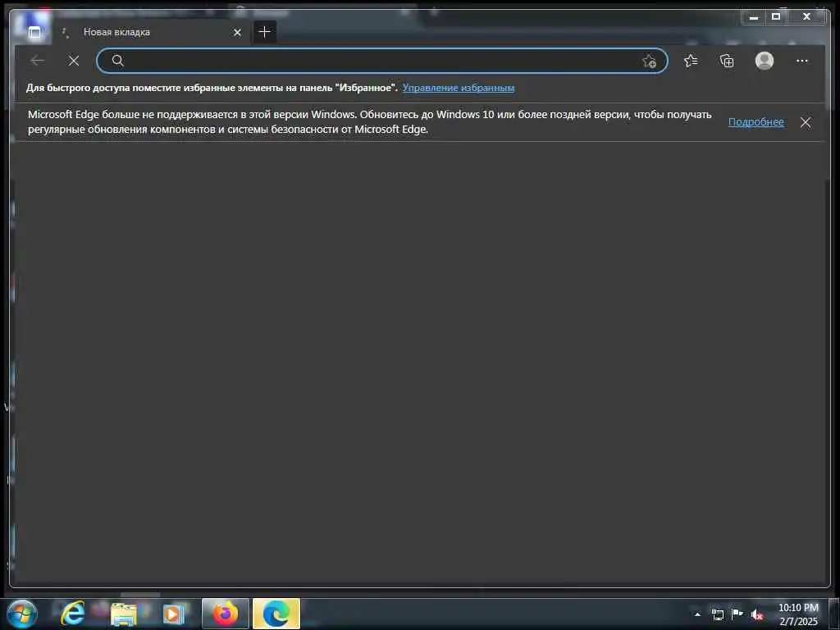840x630 pixels.
Task: Click the Show desktop strip beside the clock
Action: point(834,614)
